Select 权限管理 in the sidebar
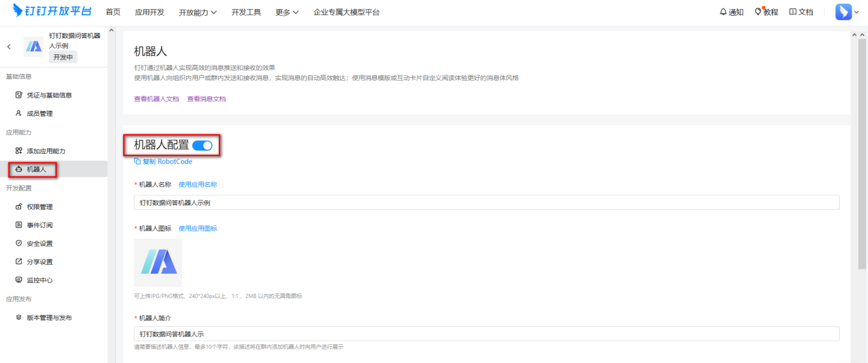The width and height of the screenshot is (868, 363). tap(39, 207)
